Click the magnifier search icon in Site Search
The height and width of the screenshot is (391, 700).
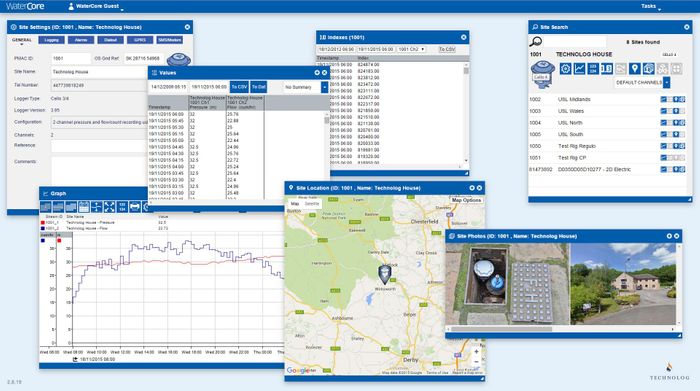tap(536, 42)
